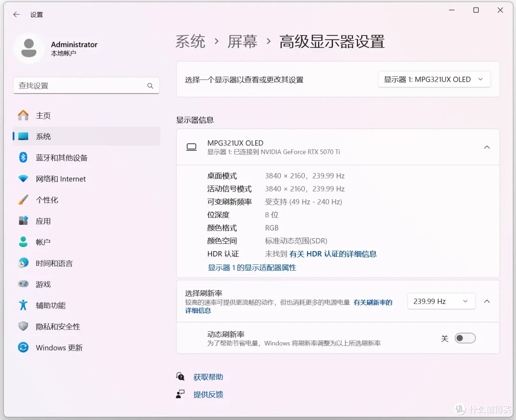Open Windows 更新 page
Viewport: 516px width, 420px height.
(x=86, y=347)
